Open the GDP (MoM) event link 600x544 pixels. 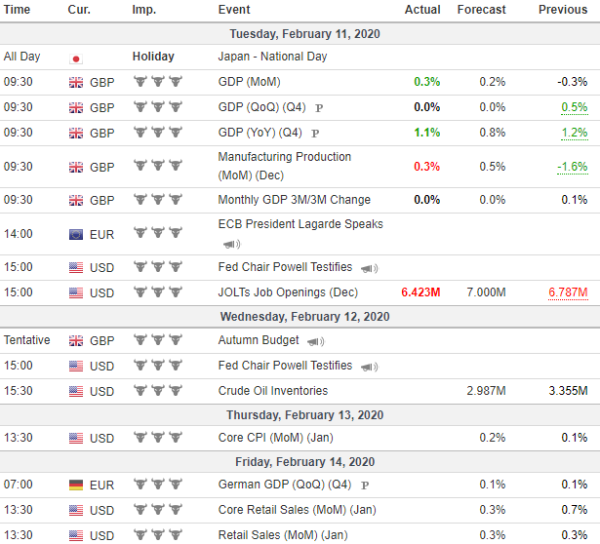[249, 82]
